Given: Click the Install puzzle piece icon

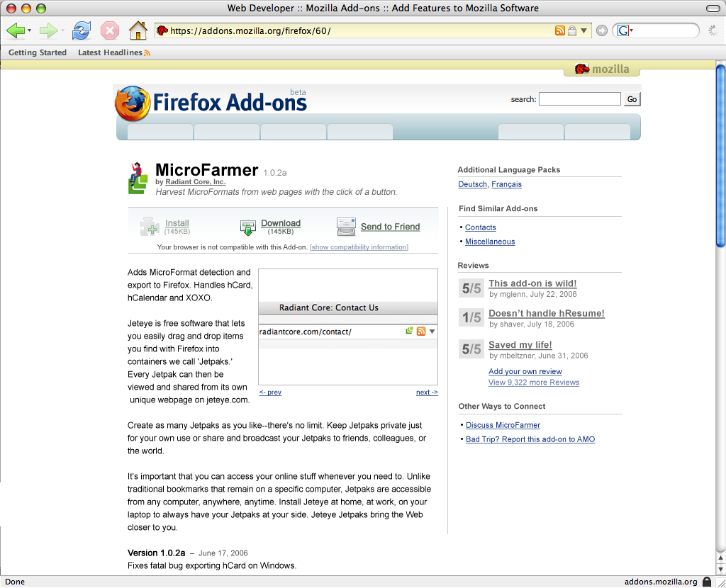Looking at the screenshot, I should click(150, 227).
